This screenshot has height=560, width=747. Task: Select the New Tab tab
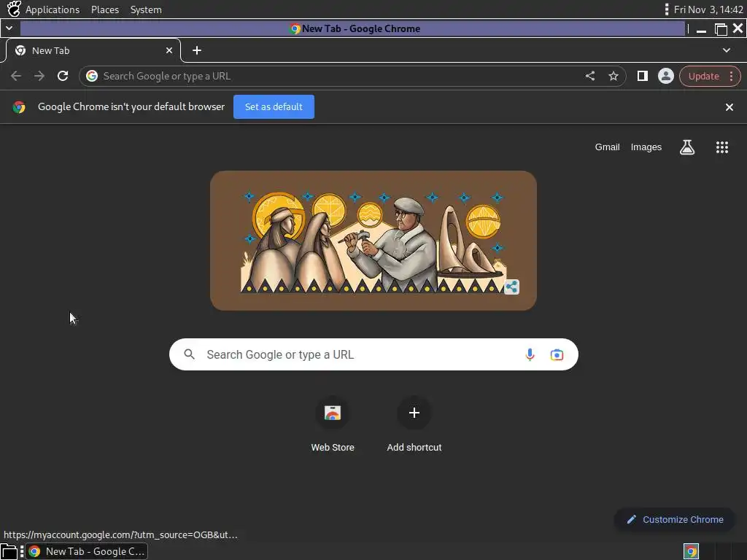pyautogui.click(x=93, y=50)
